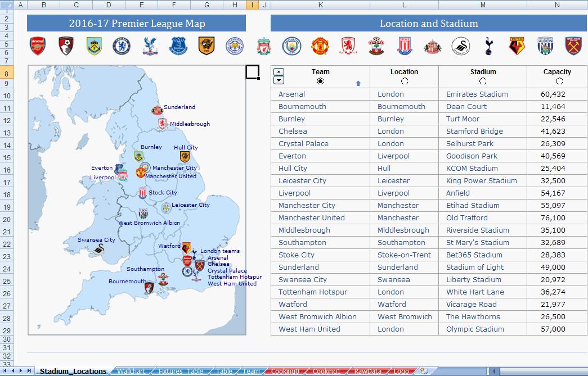
Task: Click the blue sort arrow in the Team header
Action: (358, 84)
